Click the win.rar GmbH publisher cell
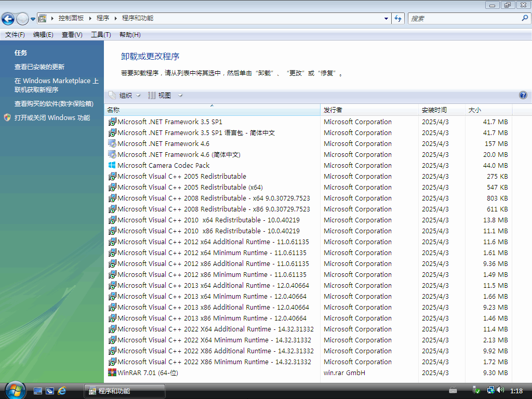This screenshot has width=532, height=399. click(344, 373)
